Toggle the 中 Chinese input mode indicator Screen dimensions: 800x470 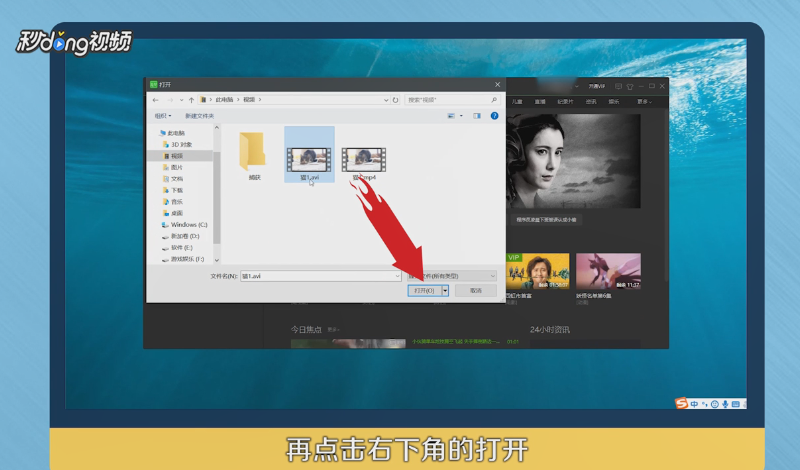(694, 404)
